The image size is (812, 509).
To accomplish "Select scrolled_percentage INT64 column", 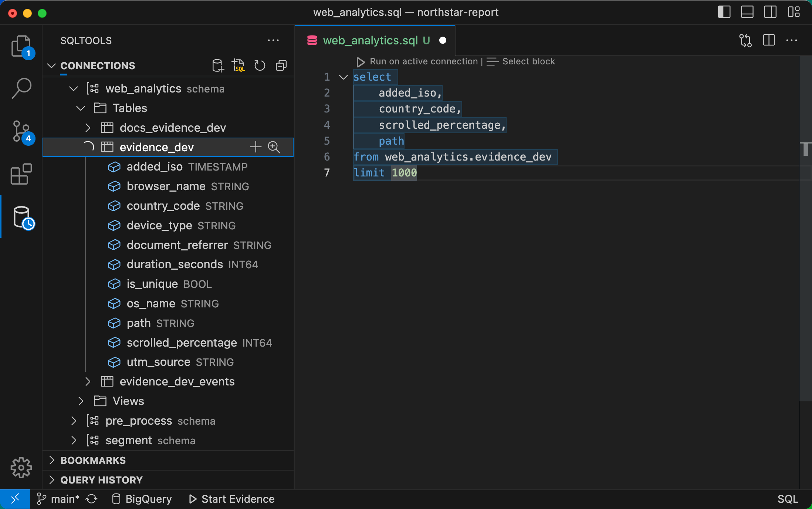I will (x=168, y=343).
